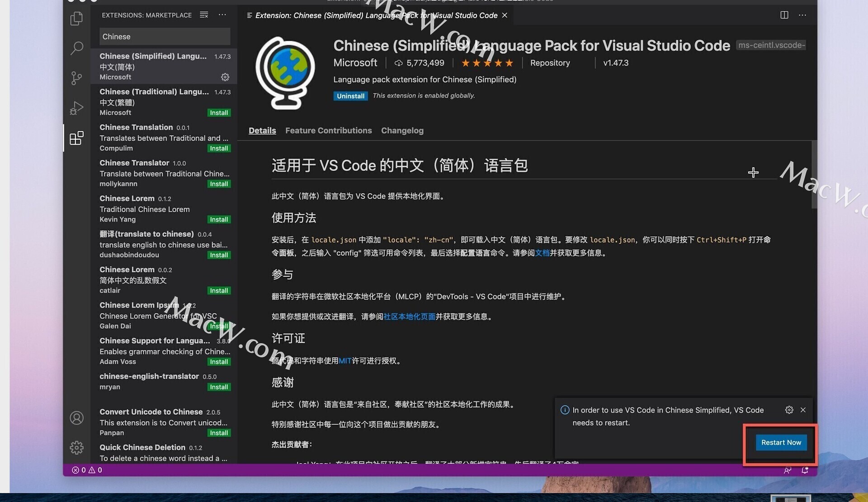Open notifications bell in status bar
This screenshot has width=868, height=502.
pyautogui.click(x=805, y=470)
